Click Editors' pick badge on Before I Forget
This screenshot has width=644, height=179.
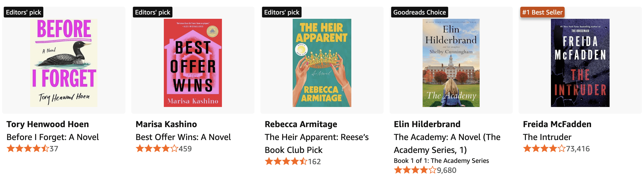23,12
